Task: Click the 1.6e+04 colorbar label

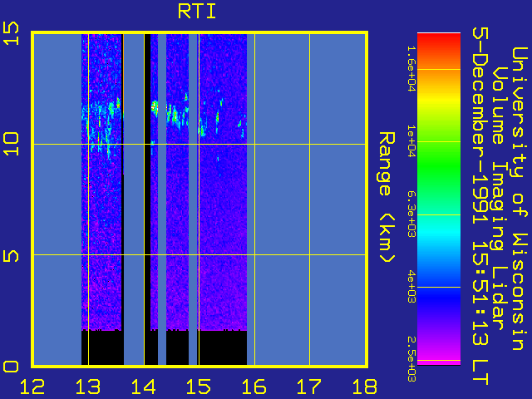Action: (x=411, y=69)
